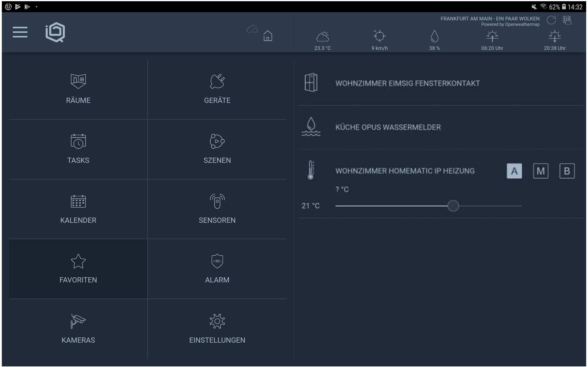Open the Geräte section
588x367 pixels.
217,89
